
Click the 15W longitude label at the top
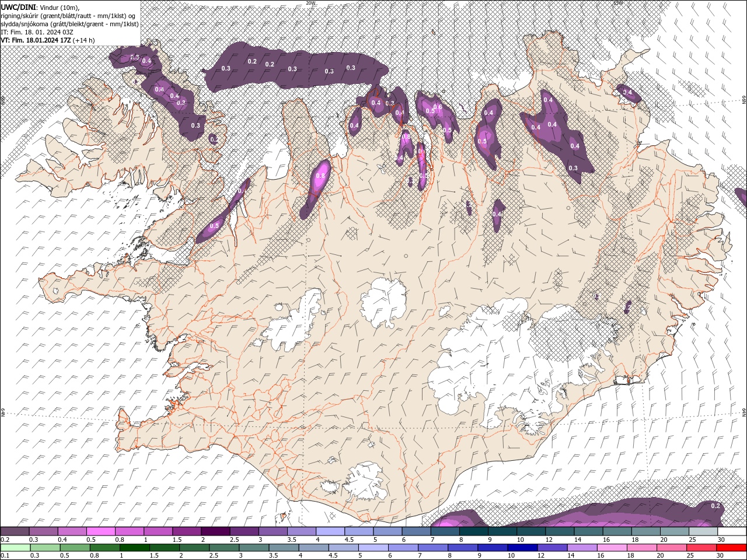[618, 3]
